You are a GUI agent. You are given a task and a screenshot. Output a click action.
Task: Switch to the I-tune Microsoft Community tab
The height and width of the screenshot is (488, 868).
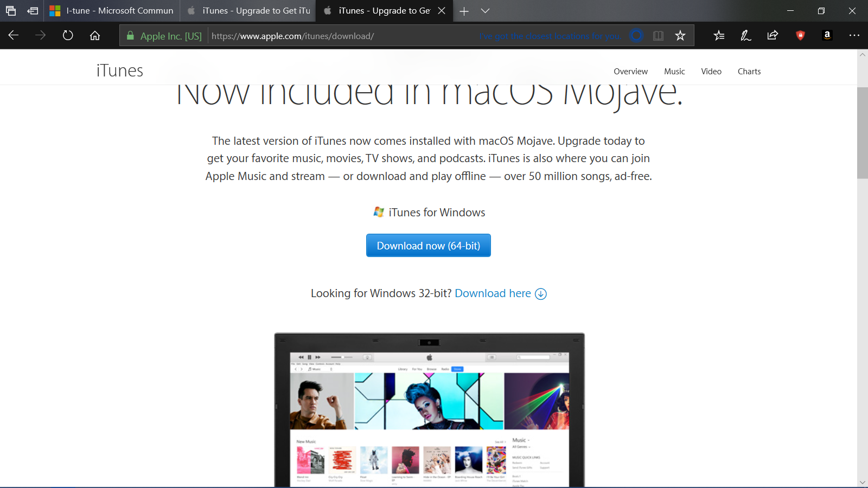click(x=112, y=11)
